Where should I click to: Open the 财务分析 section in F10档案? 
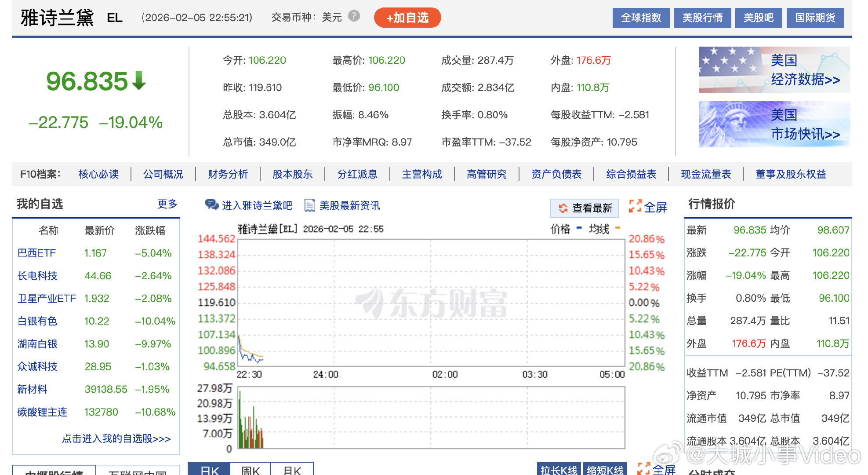tap(227, 174)
